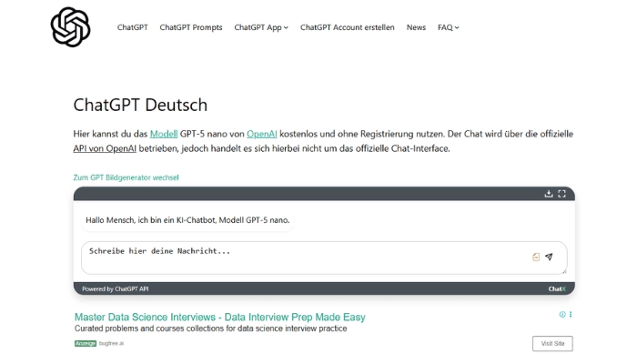Go to the News page
The height and width of the screenshot is (364, 637).
(x=416, y=27)
